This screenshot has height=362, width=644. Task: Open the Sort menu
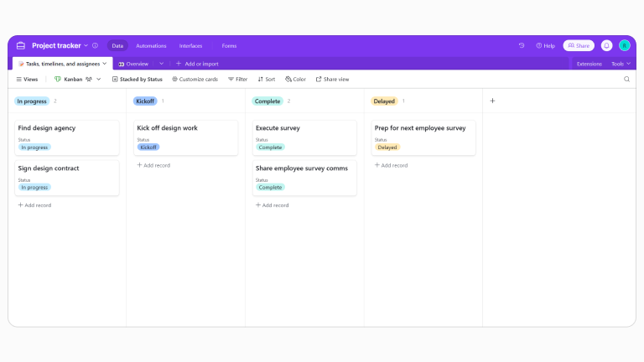point(267,80)
